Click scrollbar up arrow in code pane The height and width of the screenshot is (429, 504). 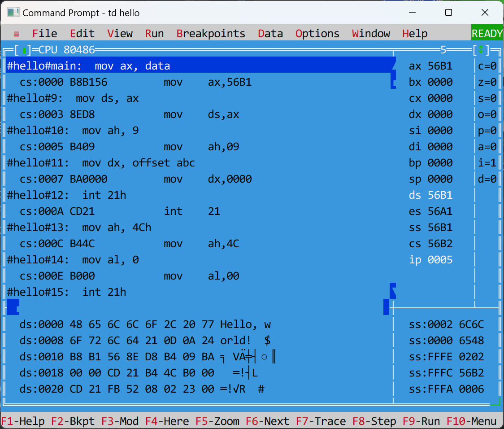tap(393, 66)
